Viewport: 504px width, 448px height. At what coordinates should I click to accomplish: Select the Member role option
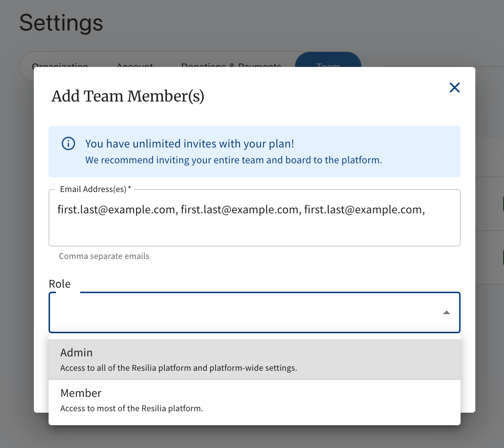[x=254, y=400]
